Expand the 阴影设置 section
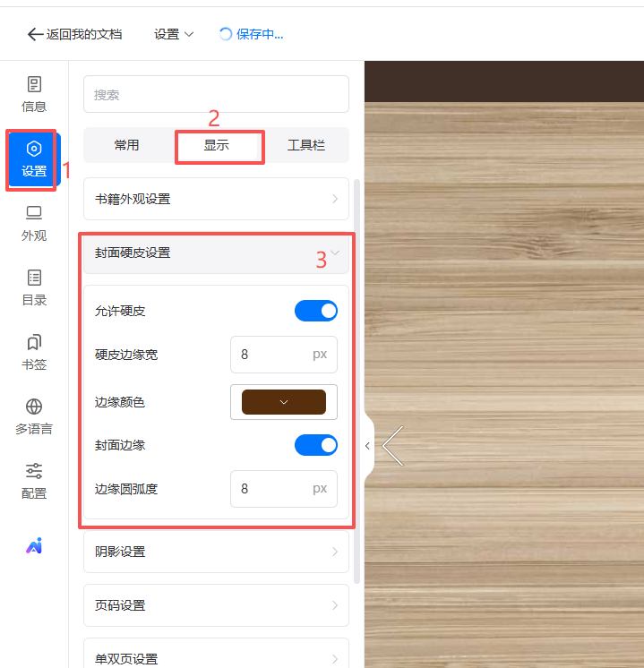644x668 pixels. [216, 552]
